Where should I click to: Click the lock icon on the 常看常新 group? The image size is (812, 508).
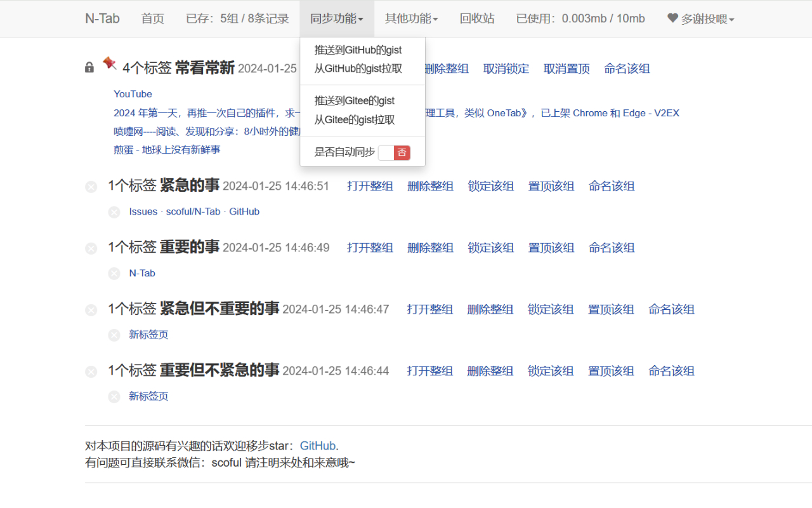coord(89,67)
